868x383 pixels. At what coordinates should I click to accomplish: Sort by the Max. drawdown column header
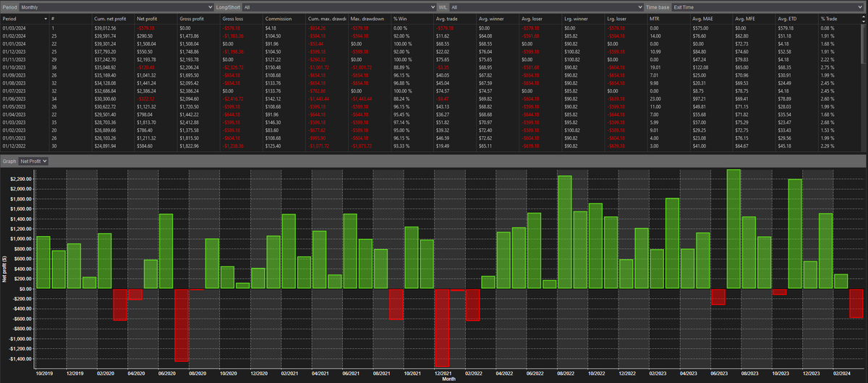(x=369, y=18)
